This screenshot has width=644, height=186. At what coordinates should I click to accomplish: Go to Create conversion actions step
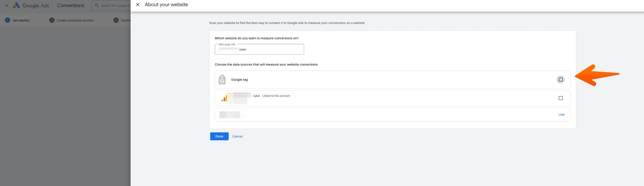click(x=71, y=20)
